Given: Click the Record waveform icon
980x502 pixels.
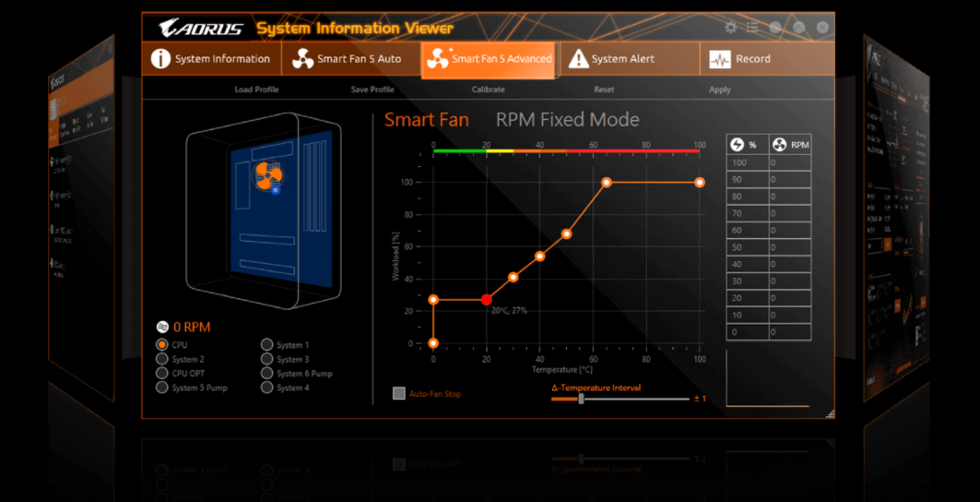Looking at the screenshot, I should 720,59.
